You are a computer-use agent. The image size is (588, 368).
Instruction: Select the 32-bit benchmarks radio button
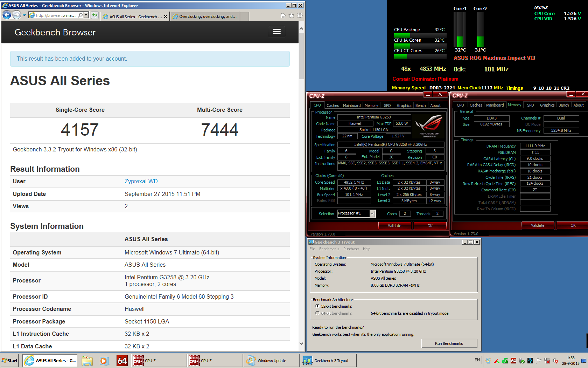[x=317, y=306]
